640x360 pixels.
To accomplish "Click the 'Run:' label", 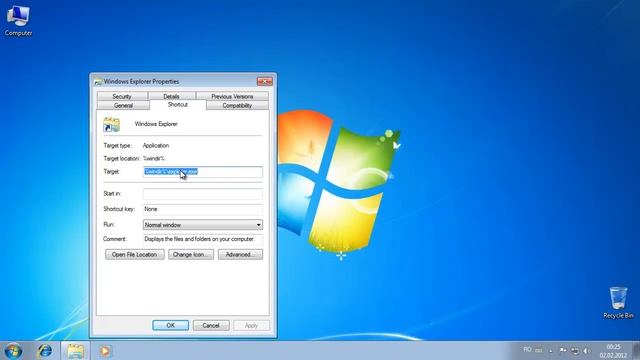I will (x=109, y=225).
